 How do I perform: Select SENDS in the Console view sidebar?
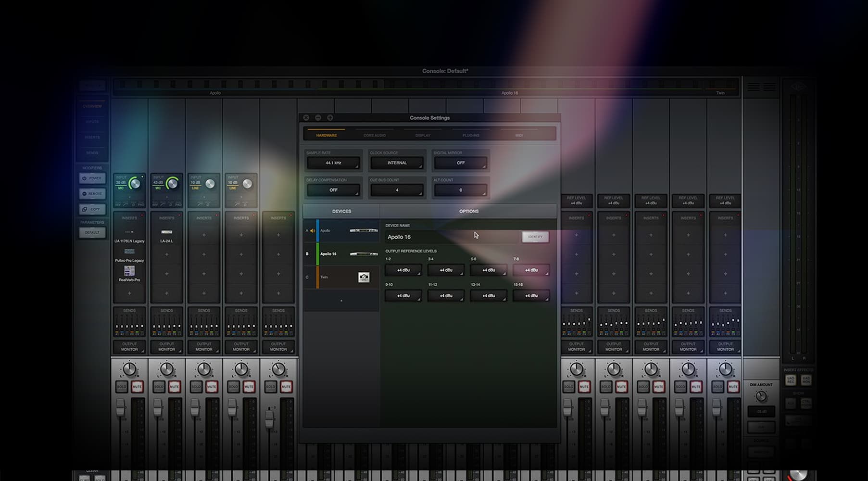point(92,152)
